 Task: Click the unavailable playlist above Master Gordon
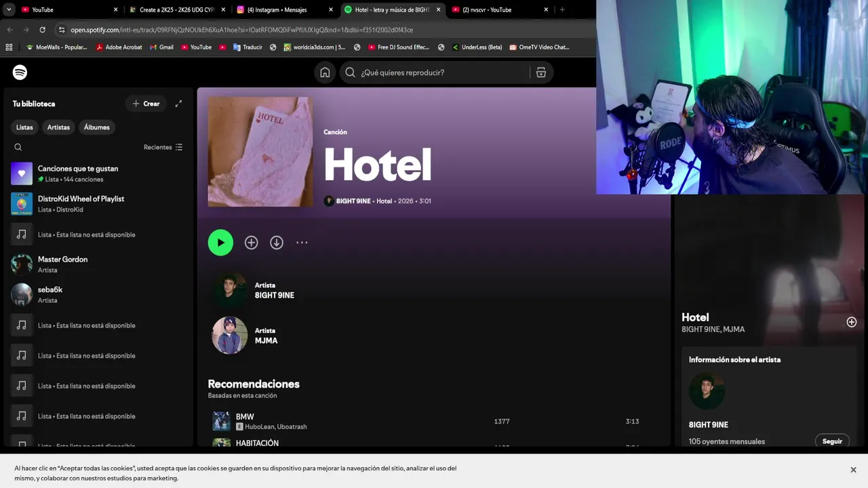(98, 235)
